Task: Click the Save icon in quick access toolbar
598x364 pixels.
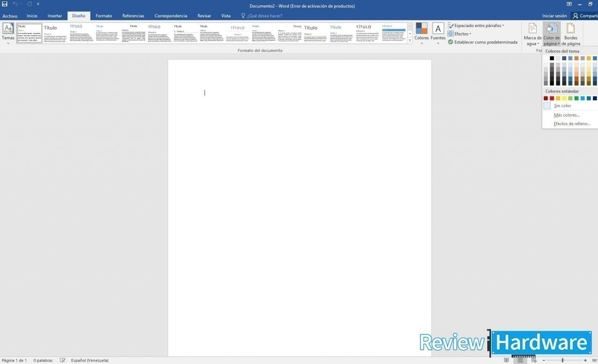Action: (5, 4)
